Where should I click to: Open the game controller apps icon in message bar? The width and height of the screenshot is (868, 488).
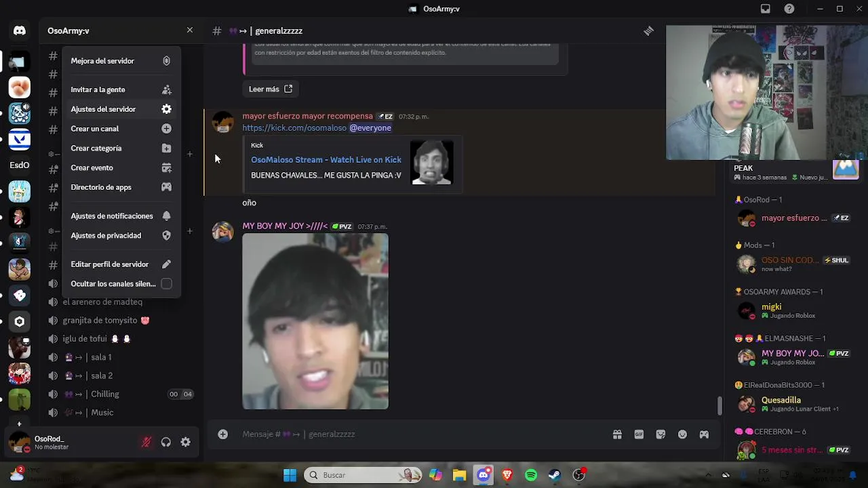[x=704, y=434]
